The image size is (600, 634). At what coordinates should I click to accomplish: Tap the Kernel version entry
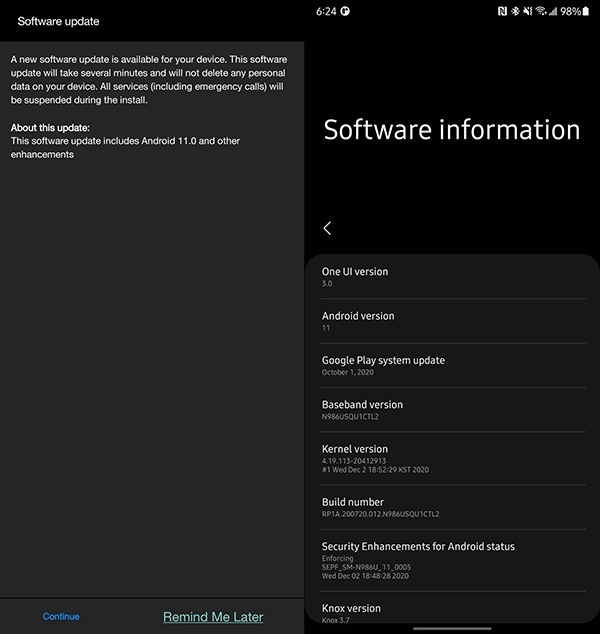(452, 459)
